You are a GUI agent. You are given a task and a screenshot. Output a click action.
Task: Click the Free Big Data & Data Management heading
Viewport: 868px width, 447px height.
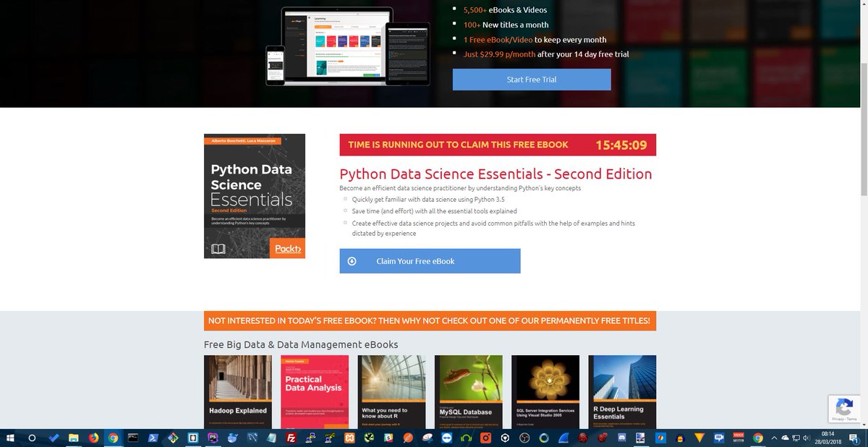click(301, 344)
